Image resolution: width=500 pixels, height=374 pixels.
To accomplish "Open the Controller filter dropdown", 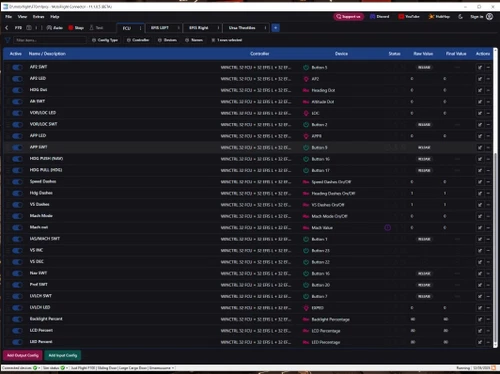I will click(138, 40).
